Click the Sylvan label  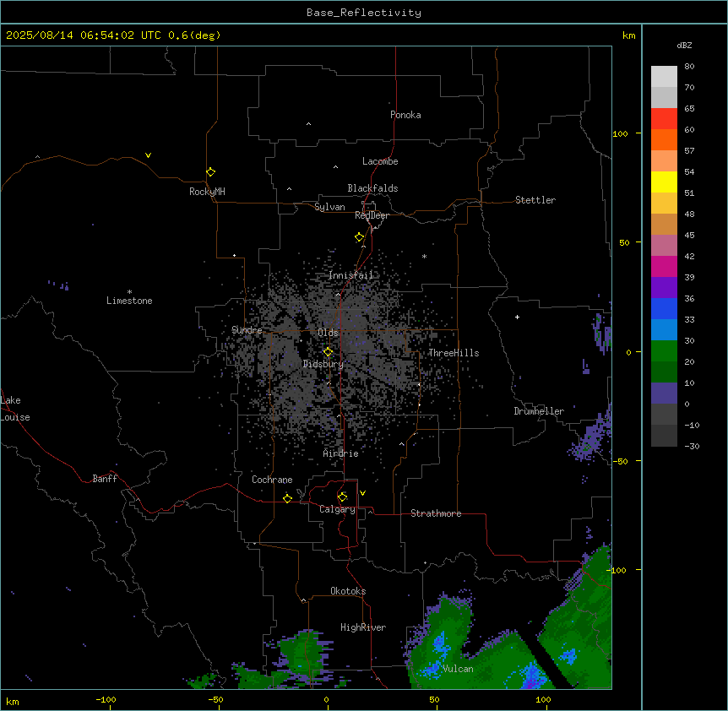coord(329,207)
